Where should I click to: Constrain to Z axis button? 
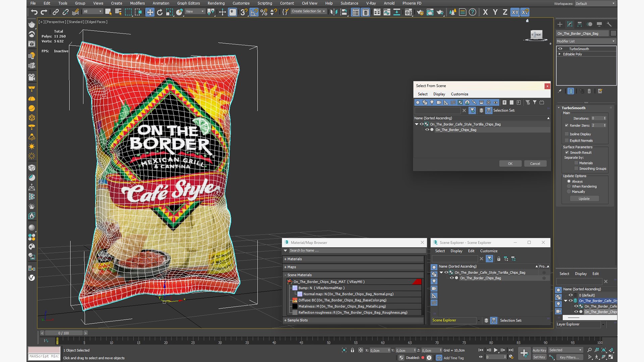[x=505, y=12]
